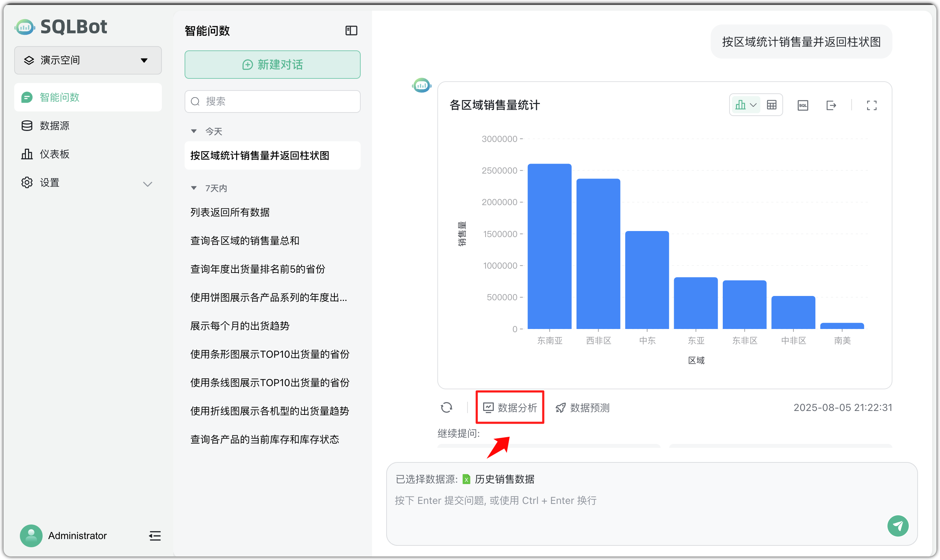The width and height of the screenshot is (940, 560).
Task: Expand chart to fullscreen view
Action: click(871, 105)
